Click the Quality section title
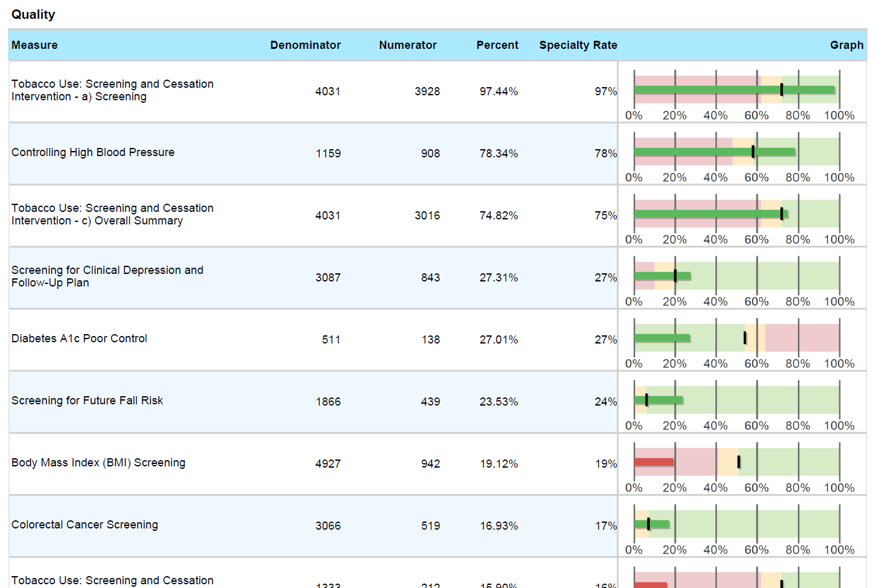This screenshot has width=875, height=588. pyautogui.click(x=33, y=14)
